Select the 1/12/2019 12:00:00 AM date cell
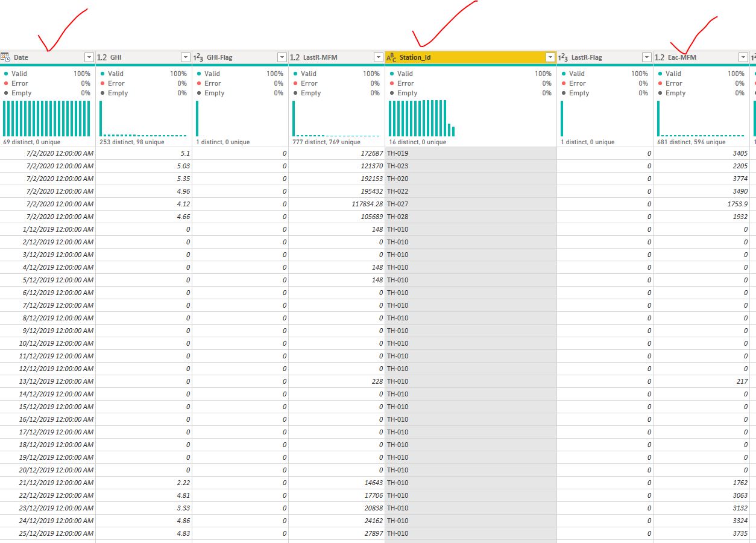Viewport: 756px width, 543px height. [48, 229]
